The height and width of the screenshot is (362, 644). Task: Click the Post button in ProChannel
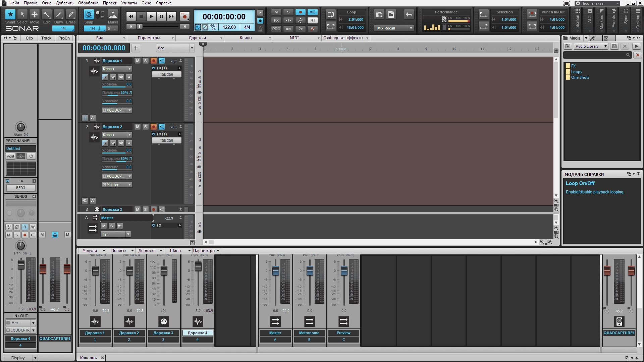10,156
